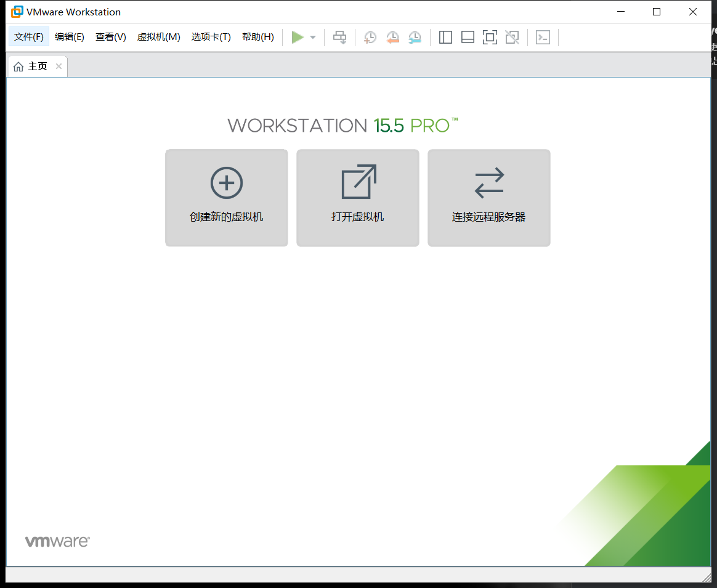The width and height of the screenshot is (717, 588).
Task: Click 创建新的虚拟机 to create a VM
Action: pos(226,198)
